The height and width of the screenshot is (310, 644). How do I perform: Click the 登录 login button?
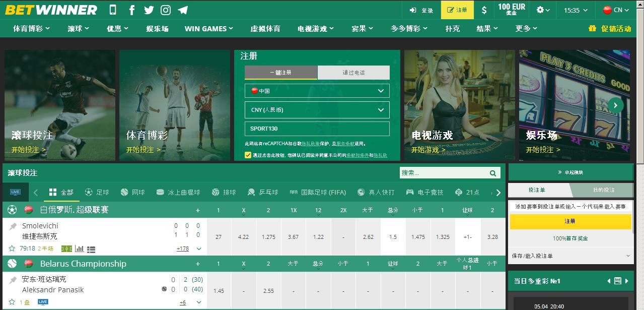pos(421,10)
